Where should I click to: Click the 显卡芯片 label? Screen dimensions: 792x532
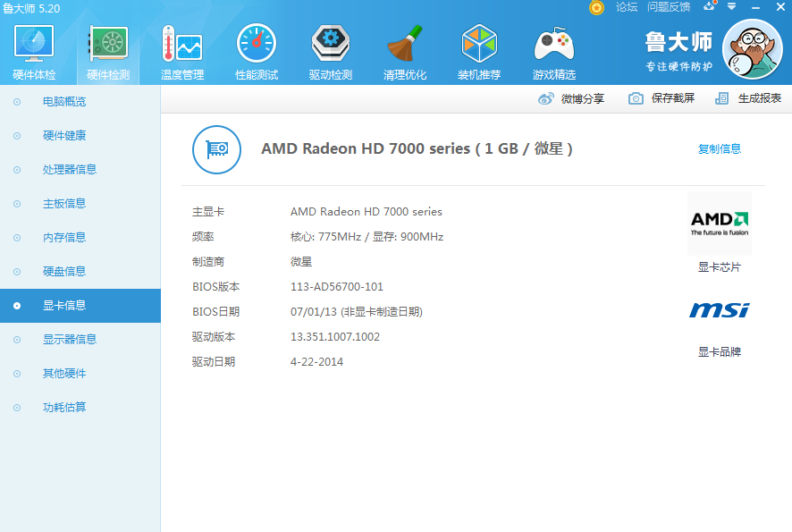(x=720, y=267)
